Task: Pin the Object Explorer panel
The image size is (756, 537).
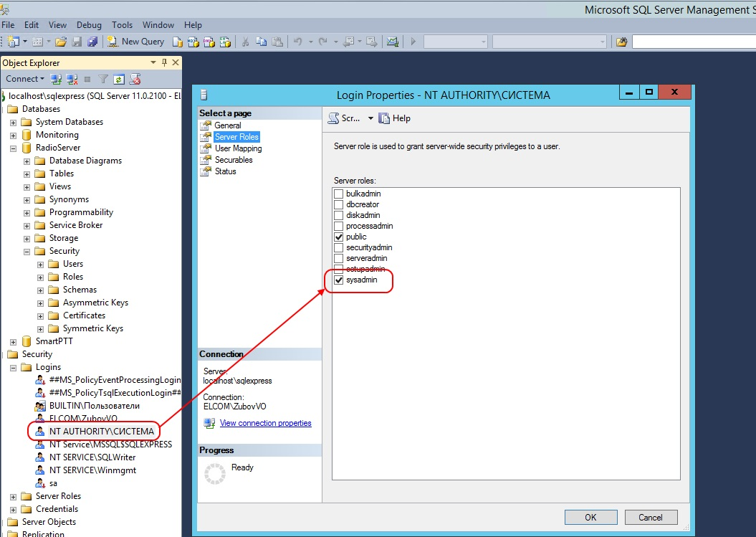Action: 164,62
